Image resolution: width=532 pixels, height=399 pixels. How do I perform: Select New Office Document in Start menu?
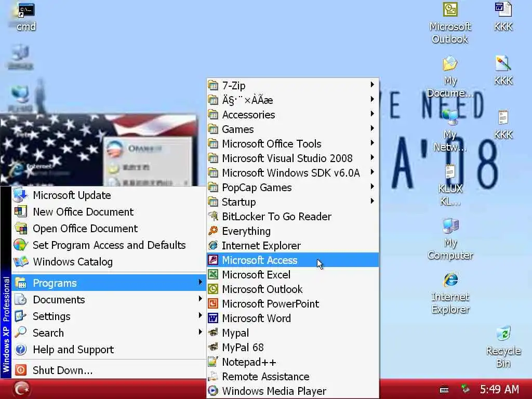109,212
